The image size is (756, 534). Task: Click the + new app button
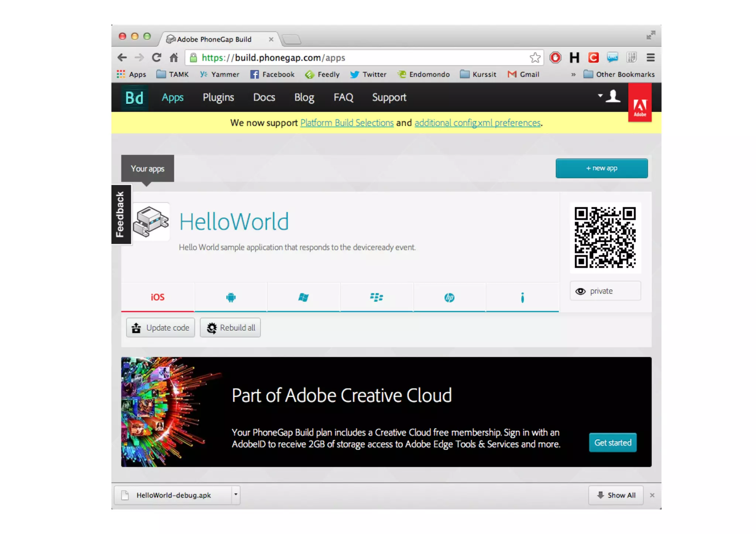pyautogui.click(x=601, y=168)
